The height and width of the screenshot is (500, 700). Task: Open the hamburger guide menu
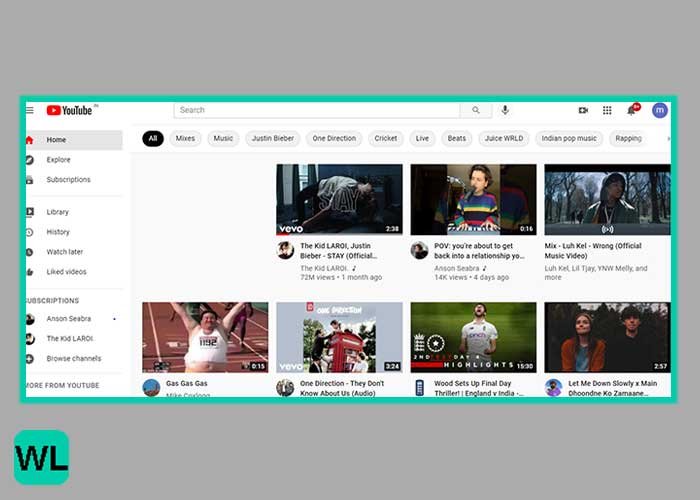click(29, 110)
